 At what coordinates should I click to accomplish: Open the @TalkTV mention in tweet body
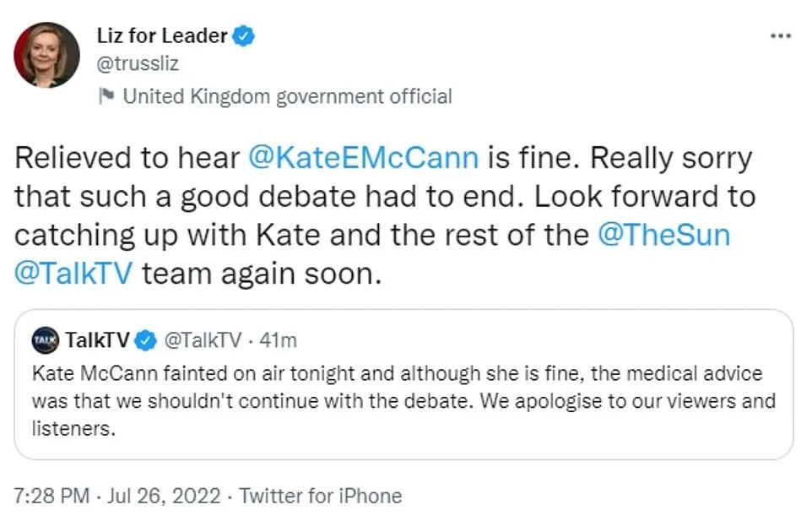pyautogui.click(x=74, y=273)
